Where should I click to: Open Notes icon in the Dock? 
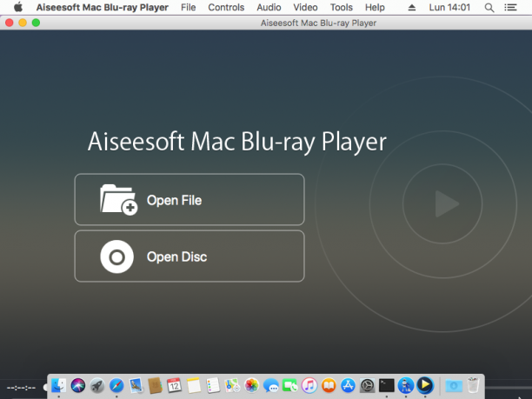point(194,385)
